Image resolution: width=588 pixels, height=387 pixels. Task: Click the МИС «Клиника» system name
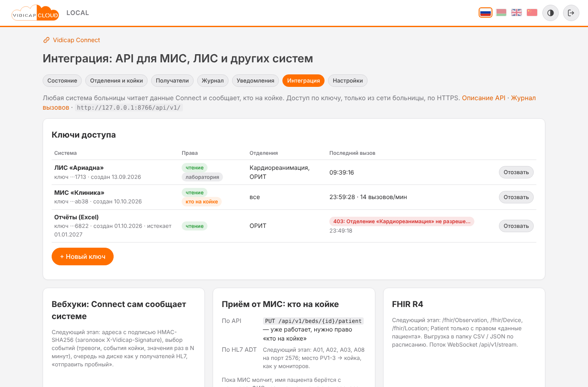click(x=79, y=193)
